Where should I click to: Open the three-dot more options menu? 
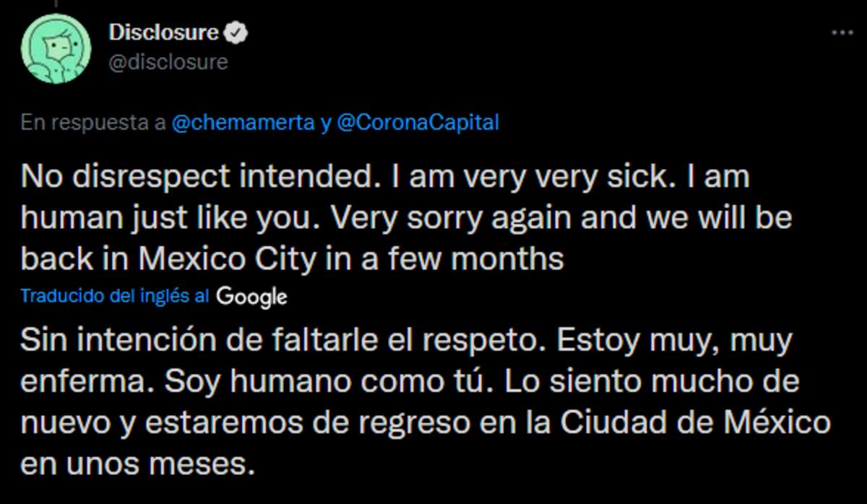point(842,33)
